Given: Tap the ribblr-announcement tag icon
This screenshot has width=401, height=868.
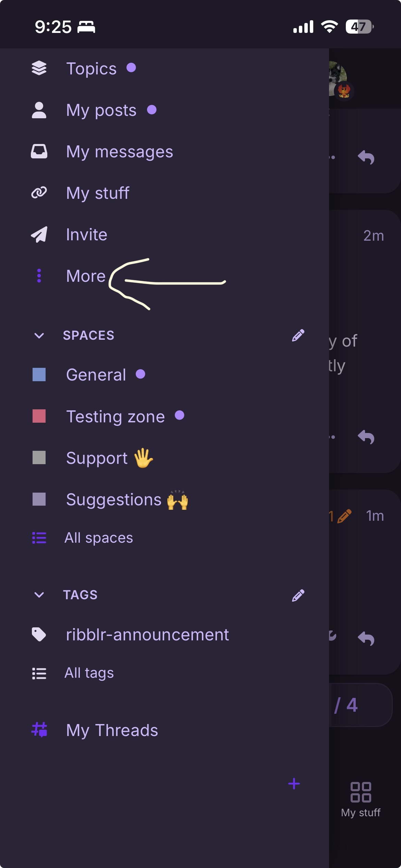Looking at the screenshot, I should pos(39,634).
